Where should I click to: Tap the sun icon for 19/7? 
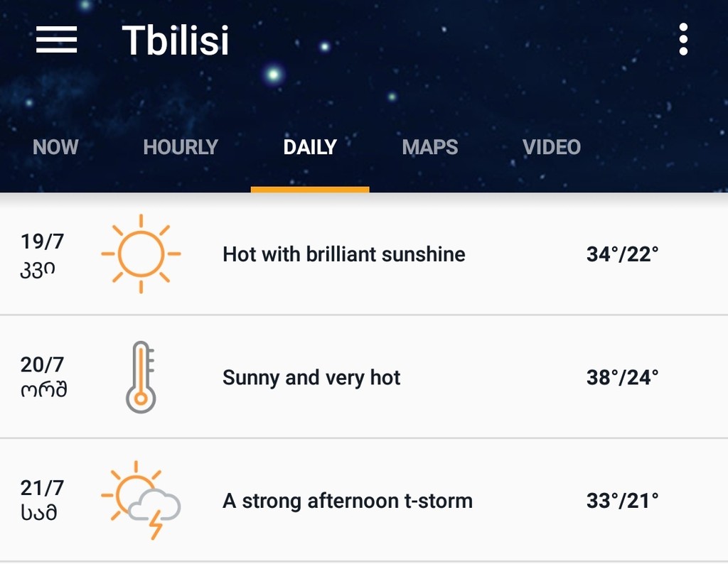[x=141, y=254]
